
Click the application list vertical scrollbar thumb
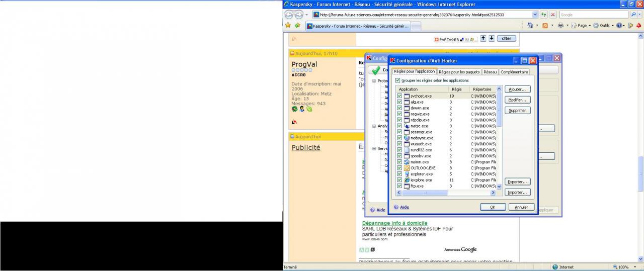point(499,110)
